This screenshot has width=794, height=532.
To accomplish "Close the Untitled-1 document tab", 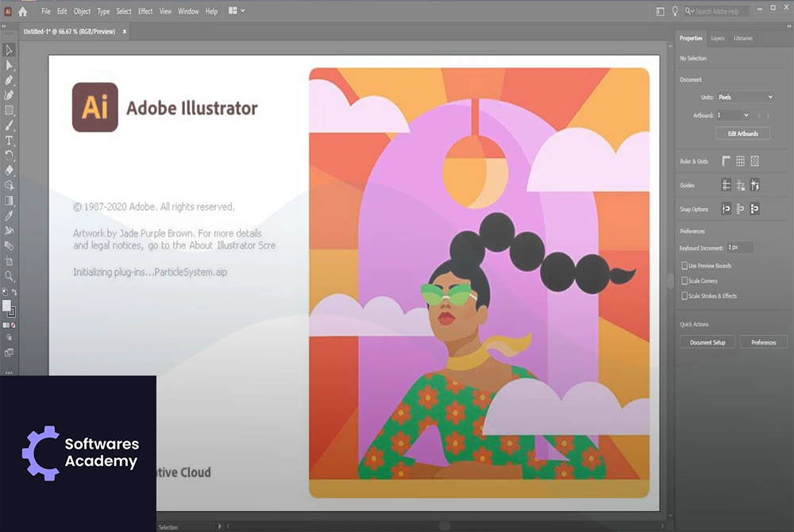I will (124, 32).
